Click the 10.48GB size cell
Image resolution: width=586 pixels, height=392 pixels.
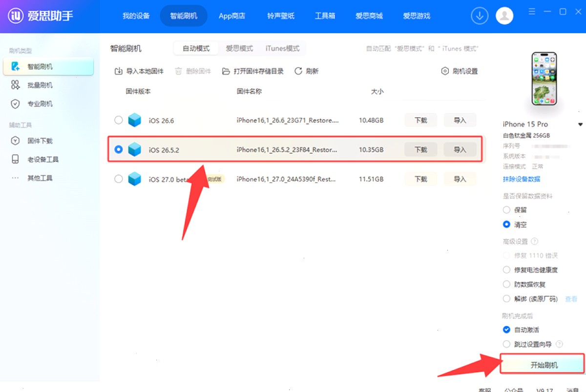point(371,120)
